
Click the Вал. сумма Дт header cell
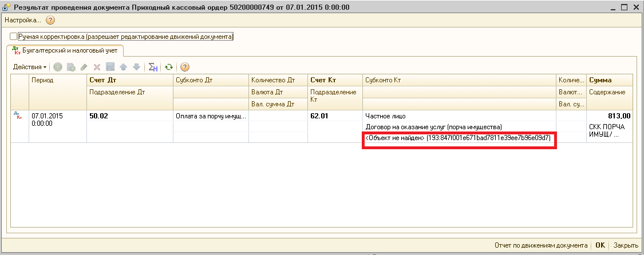pyautogui.click(x=278, y=104)
